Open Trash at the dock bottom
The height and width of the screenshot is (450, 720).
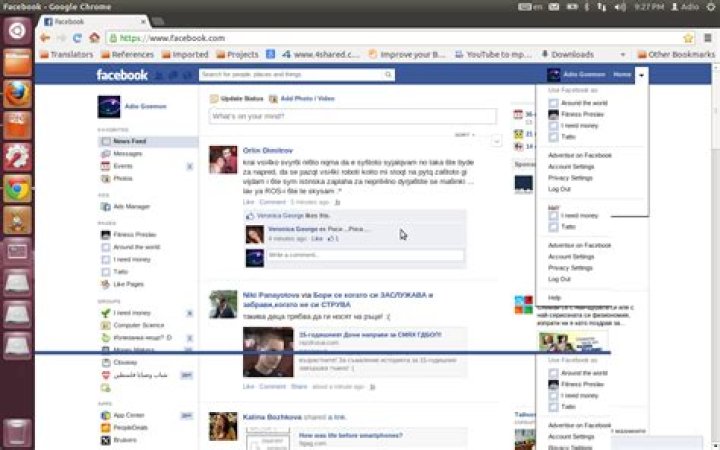tap(17, 432)
